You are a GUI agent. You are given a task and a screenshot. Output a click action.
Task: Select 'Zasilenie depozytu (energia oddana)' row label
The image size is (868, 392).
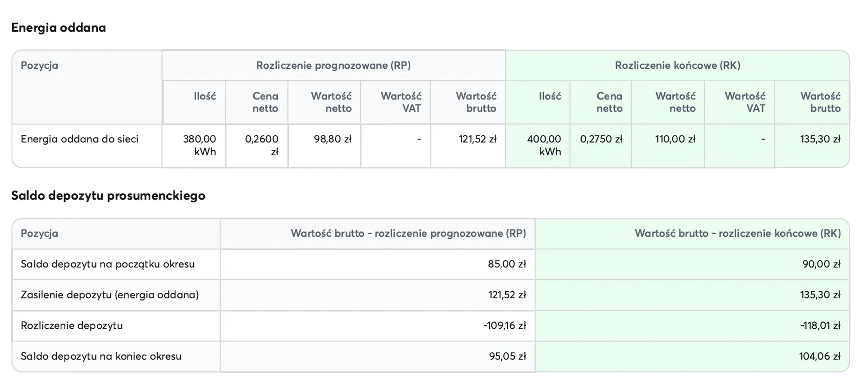[x=110, y=295]
